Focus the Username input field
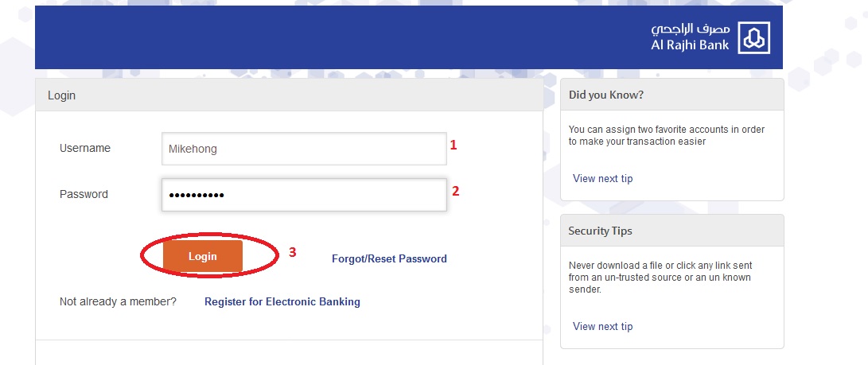Viewport: 868px width, 365px height. [x=304, y=149]
